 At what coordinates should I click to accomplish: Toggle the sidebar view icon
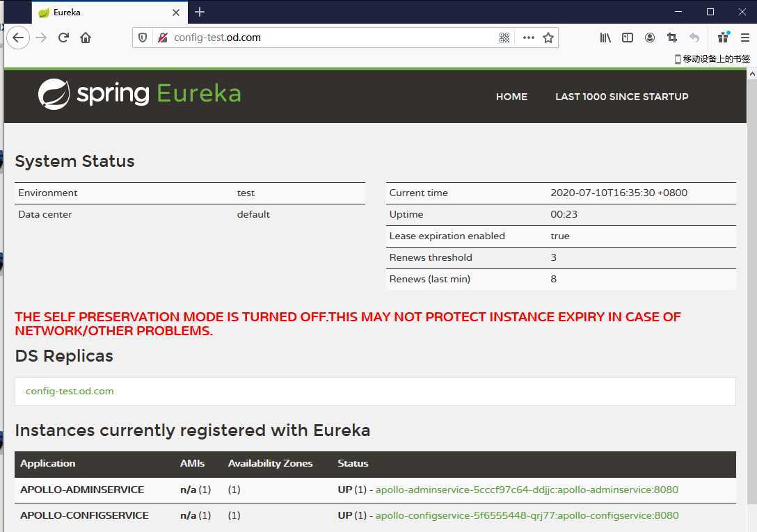pos(627,38)
